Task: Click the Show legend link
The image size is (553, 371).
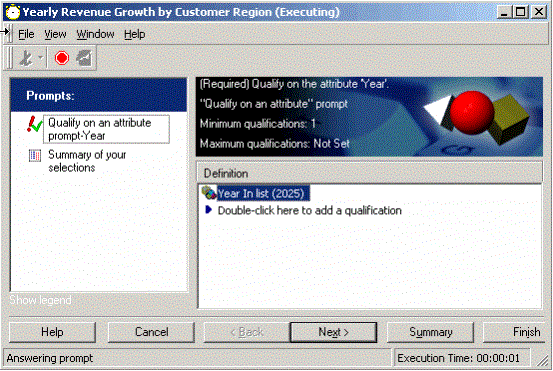Action: (x=40, y=300)
